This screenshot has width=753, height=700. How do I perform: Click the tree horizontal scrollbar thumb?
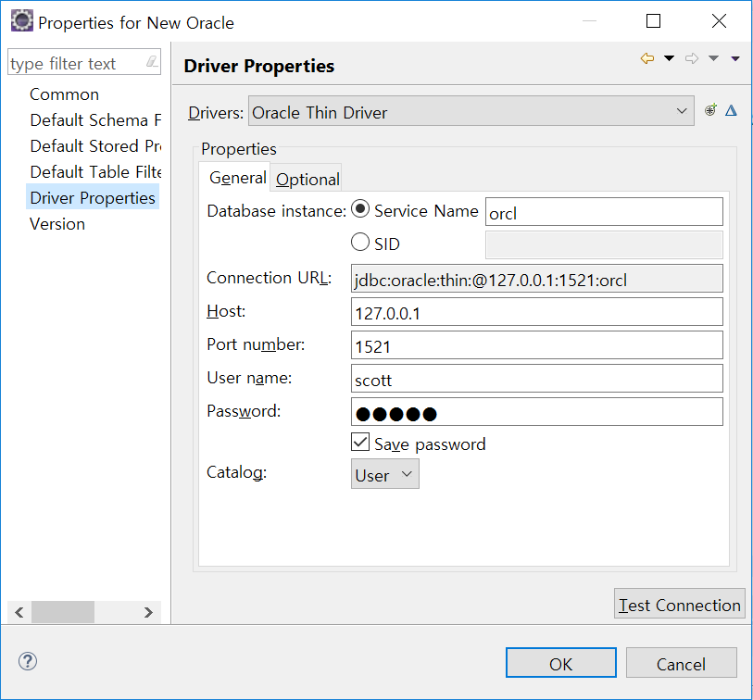click(x=63, y=612)
